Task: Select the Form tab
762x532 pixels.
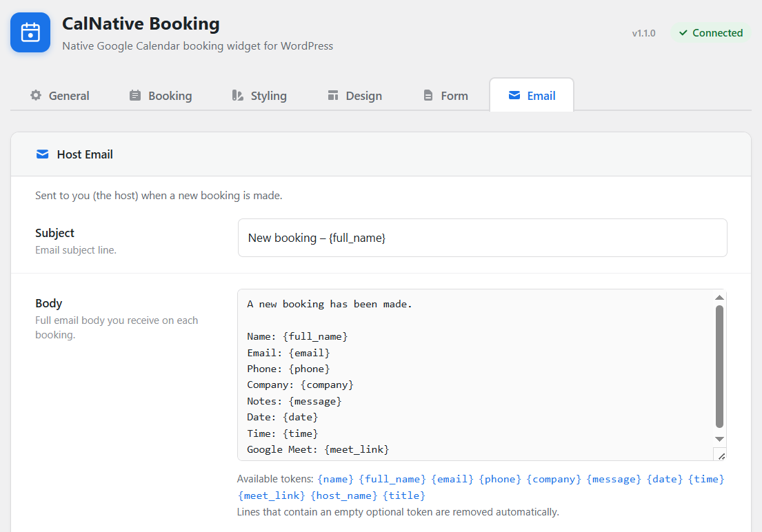Action: [x=445, y=96]
